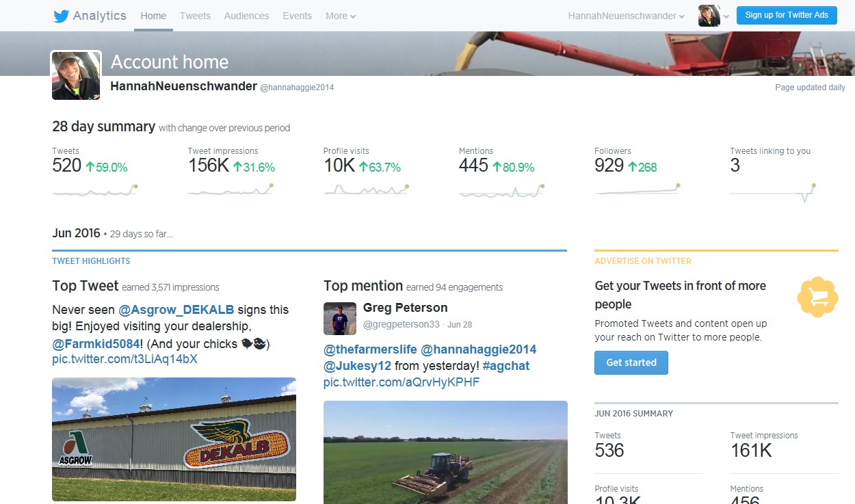The height and width of the screenshot is (504, 855).
Task: Click the @hannahaggie2014 handle under Account home
Action: 297,88
